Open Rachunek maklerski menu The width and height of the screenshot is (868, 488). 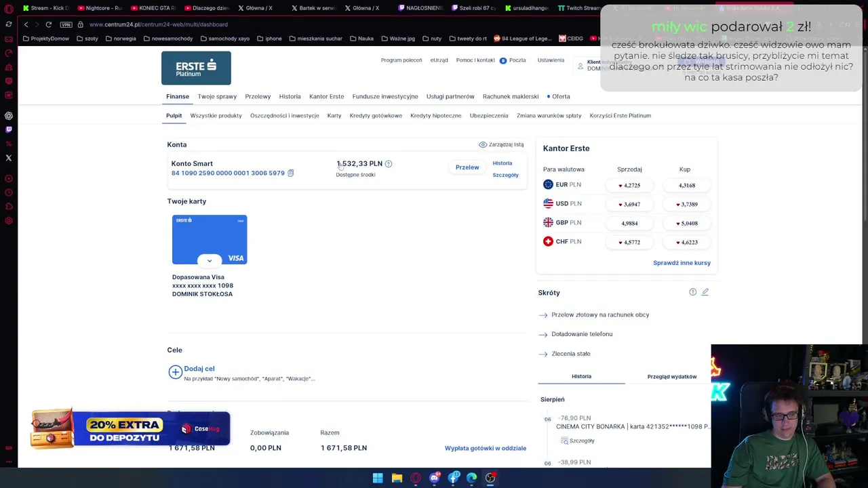coord(511,96)
